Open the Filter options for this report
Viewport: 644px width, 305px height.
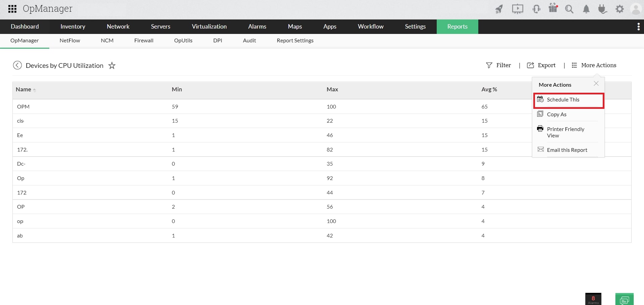click(499, 65)
